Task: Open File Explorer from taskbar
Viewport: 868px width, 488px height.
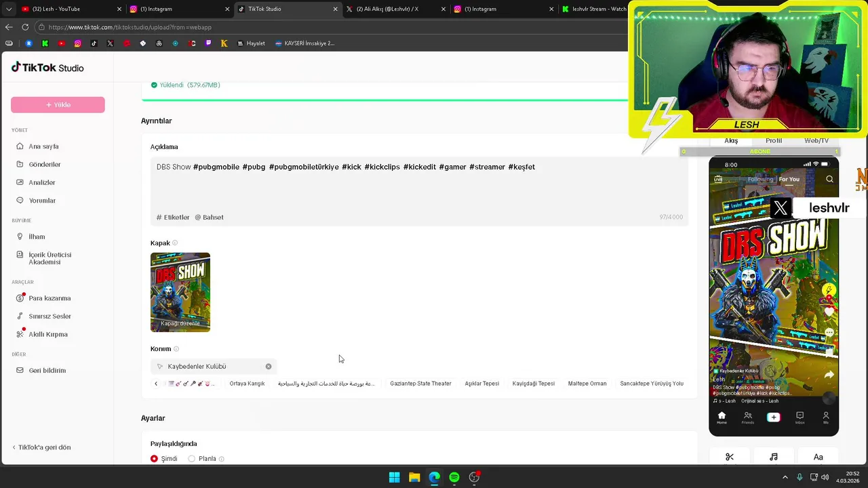Action: pos(414,477)
